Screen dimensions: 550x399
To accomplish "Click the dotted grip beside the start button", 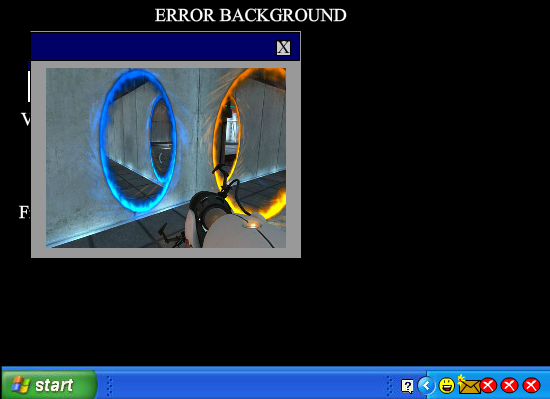I will [x=110, y=386].
